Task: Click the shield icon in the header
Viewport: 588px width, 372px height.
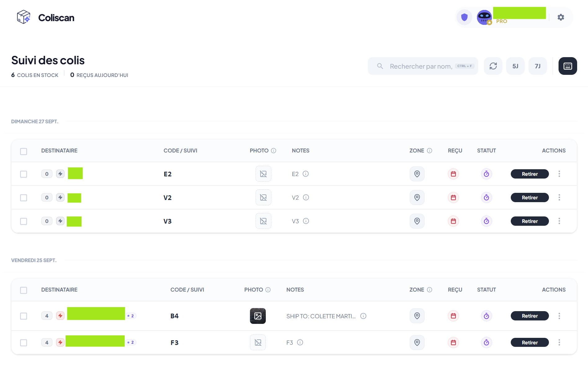Action: (x=464, y=17)
